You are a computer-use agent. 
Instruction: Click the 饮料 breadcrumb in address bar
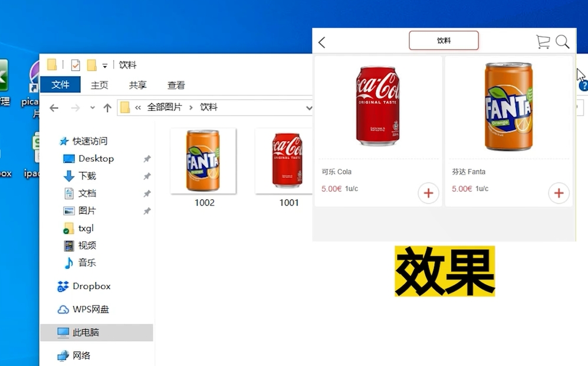pos(209,107)
